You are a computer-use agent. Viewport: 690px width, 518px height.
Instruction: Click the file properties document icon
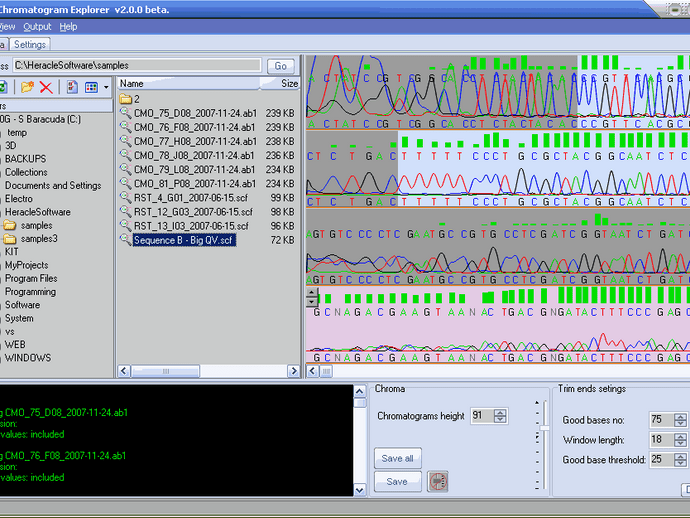coord(72,88)
